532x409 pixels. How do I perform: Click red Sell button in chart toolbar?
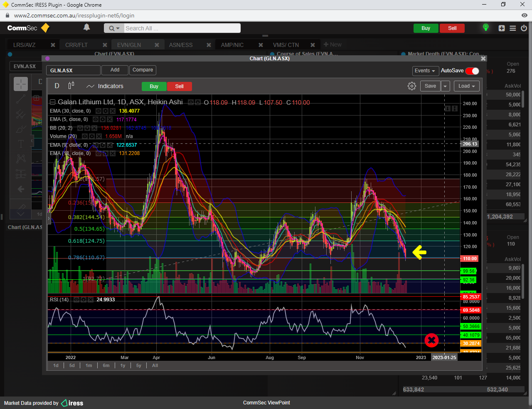(x=180, y=86)
